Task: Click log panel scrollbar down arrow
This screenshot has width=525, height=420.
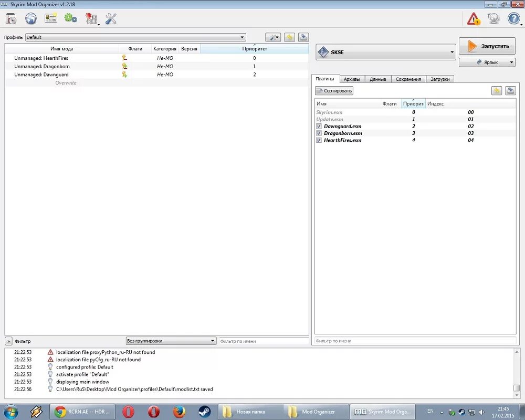Action: 517,395
